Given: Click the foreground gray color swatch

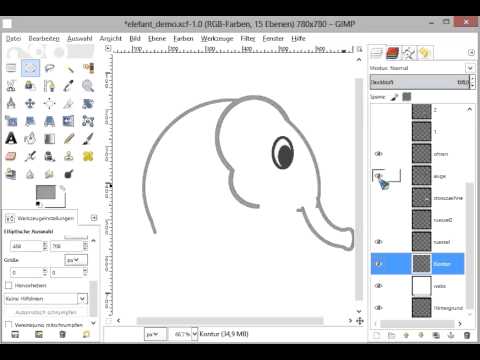Looking at the screenshot, I should pos(46,192).
